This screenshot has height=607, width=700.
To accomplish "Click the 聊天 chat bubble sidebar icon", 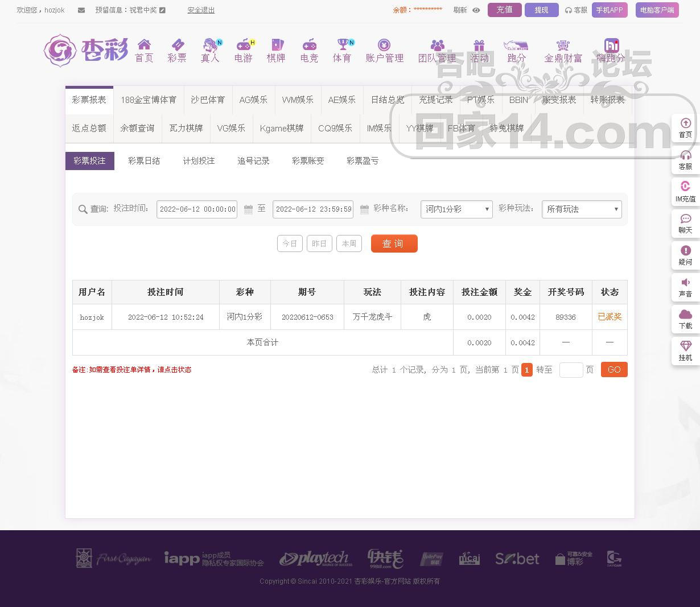I will pyautogui.click(x=685, y=219).
